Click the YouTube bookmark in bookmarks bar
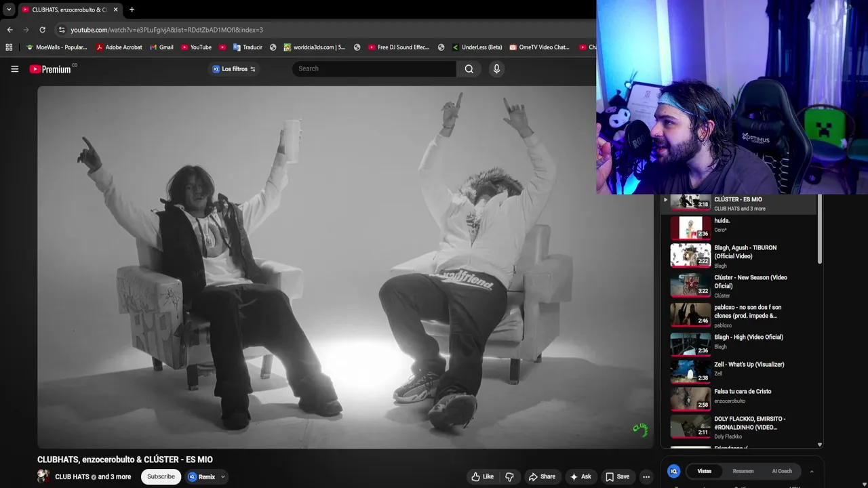Image resolution: width=868 pixels, height=488 pixels. point(196,47)
